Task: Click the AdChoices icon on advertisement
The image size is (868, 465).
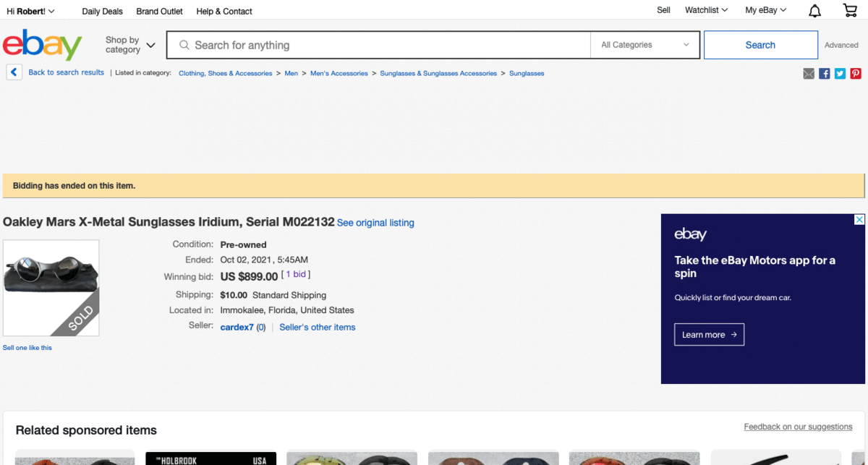Action: 859,220
